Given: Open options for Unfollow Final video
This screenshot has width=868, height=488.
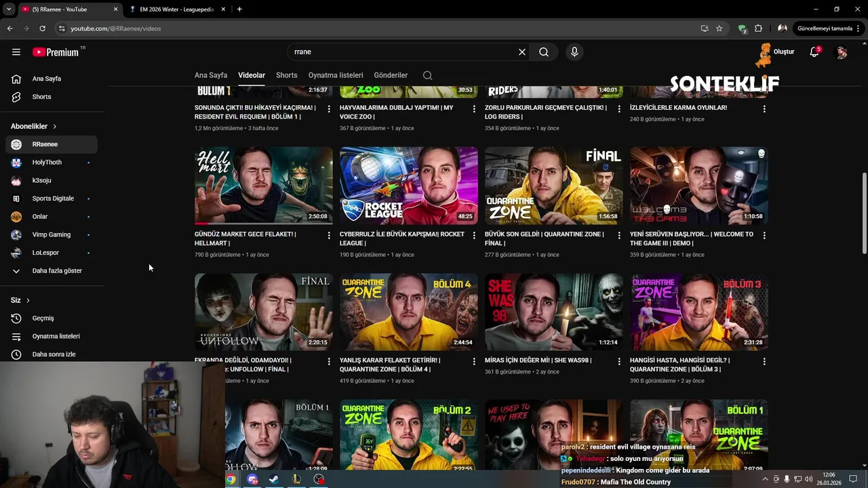Looking at the screenshot, I should (329, 361).
